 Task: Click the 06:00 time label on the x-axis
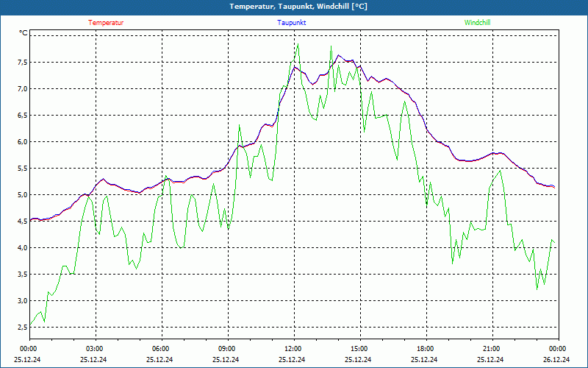point(162,348)
